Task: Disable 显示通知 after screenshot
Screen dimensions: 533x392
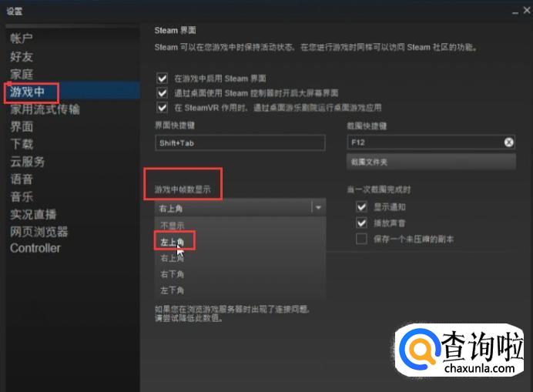Action: [361, 206]
